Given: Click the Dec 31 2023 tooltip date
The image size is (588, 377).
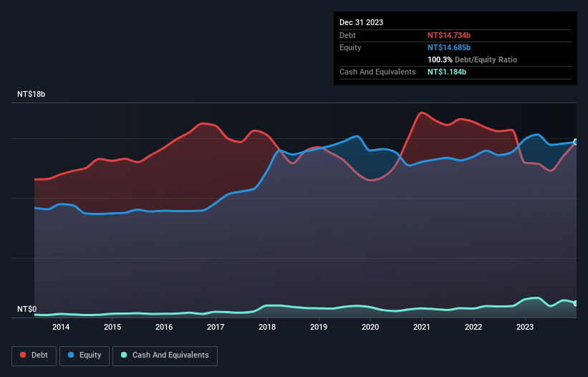Looking at the screenshot, I should (361, 22).
